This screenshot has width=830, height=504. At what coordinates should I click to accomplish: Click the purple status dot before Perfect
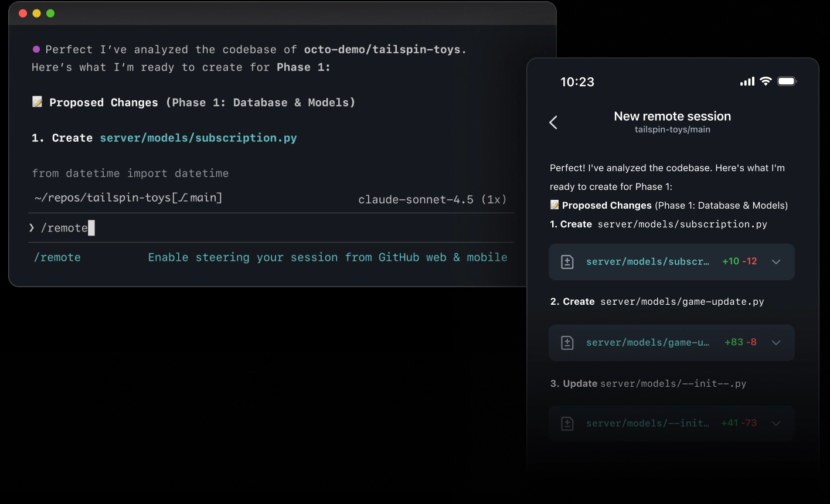coord(36,49)
